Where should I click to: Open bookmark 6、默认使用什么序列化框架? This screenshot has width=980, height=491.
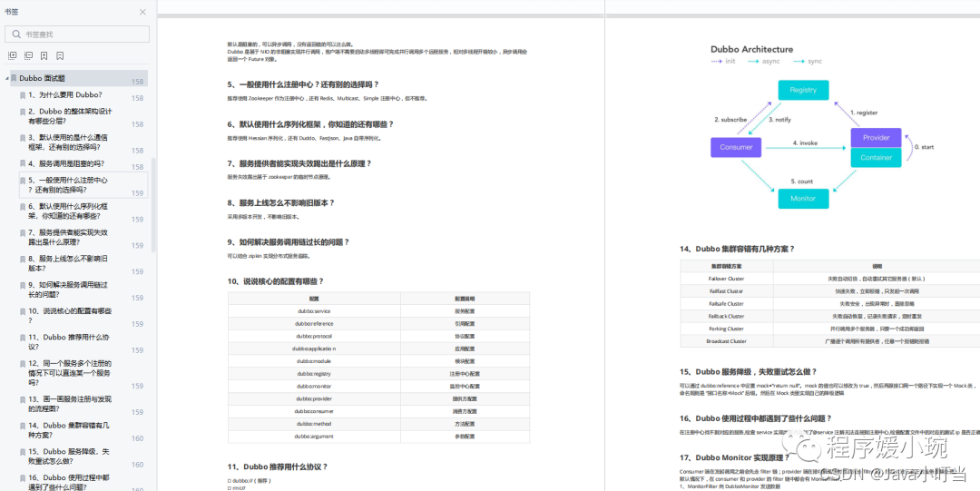(68, 211)
